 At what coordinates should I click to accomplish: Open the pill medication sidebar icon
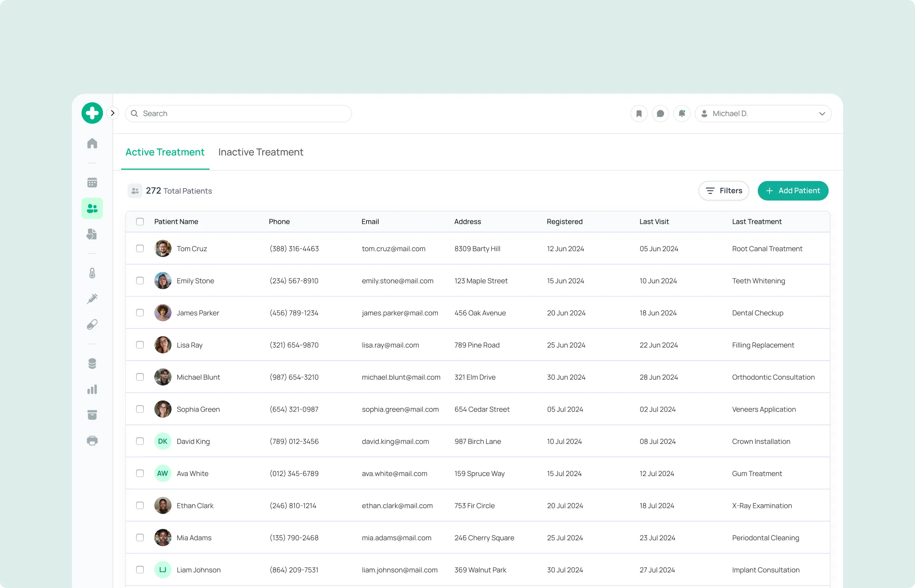92,325
